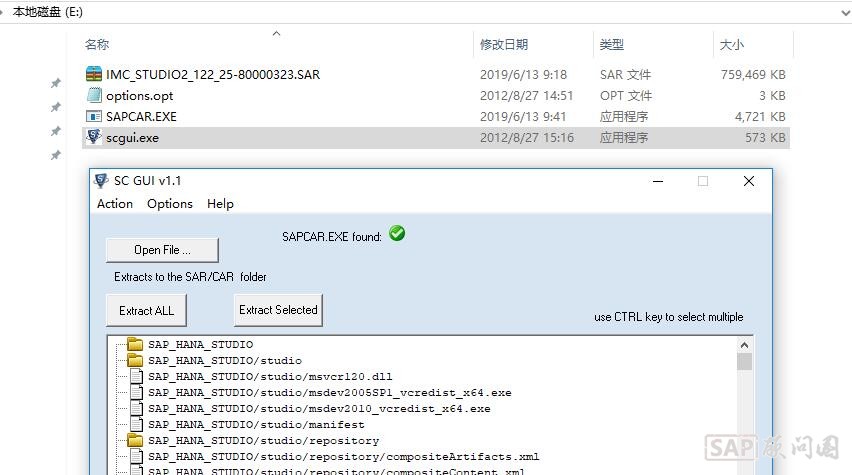Image resolution: width=852 pixels, height=475 pixels.
Task: Select the scgui.exe file icon
Action: click(94, 137)
